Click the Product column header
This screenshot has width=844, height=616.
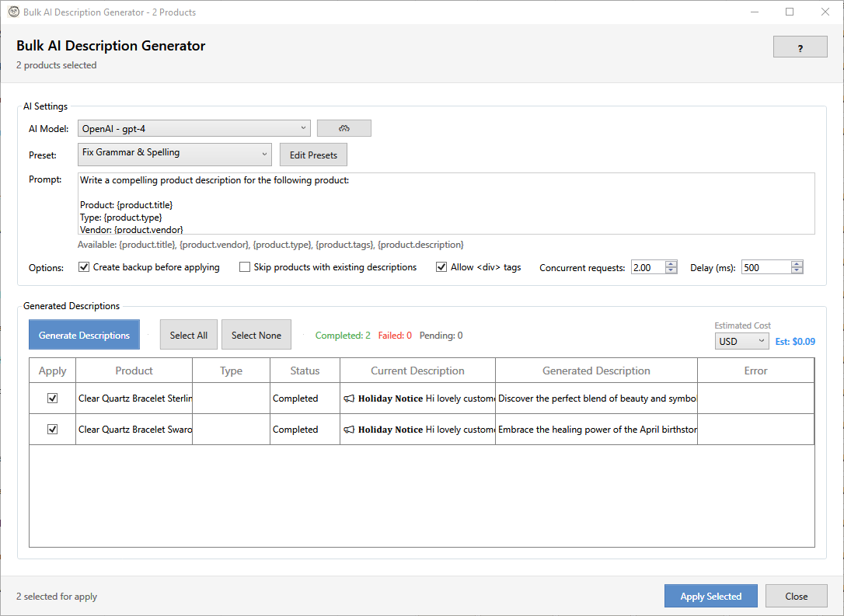click(x=134, y=371)
